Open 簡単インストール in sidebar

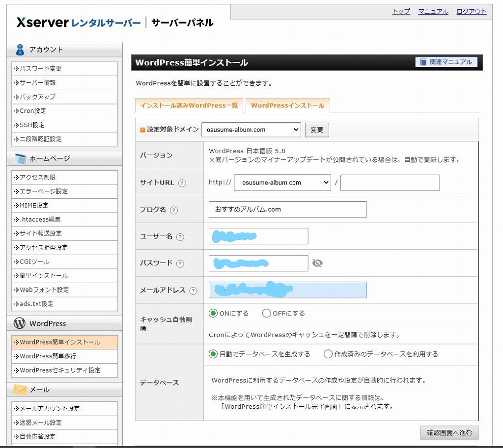pos(64,276)
